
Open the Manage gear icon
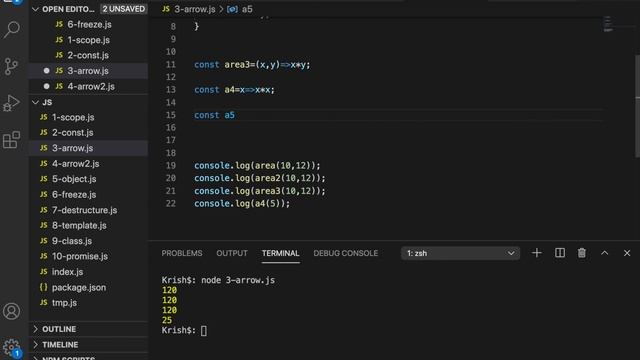click(11, 347)
